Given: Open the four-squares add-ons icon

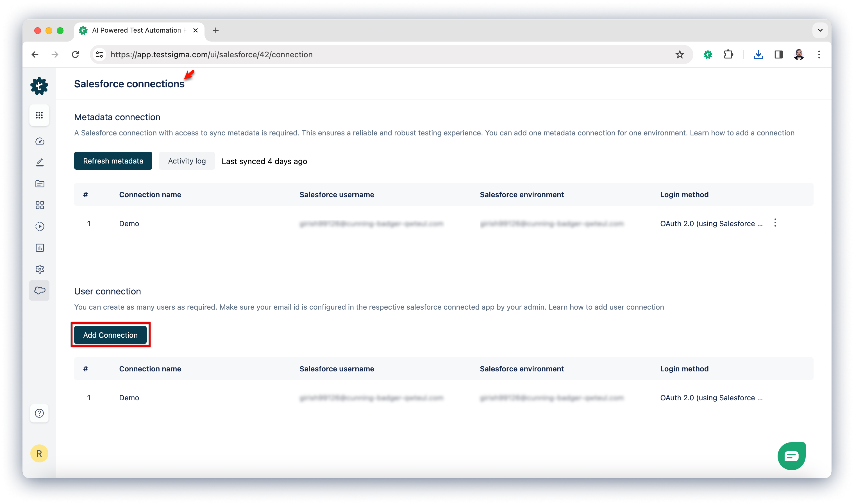Looking at the screenshot, I should coord(40,205).
